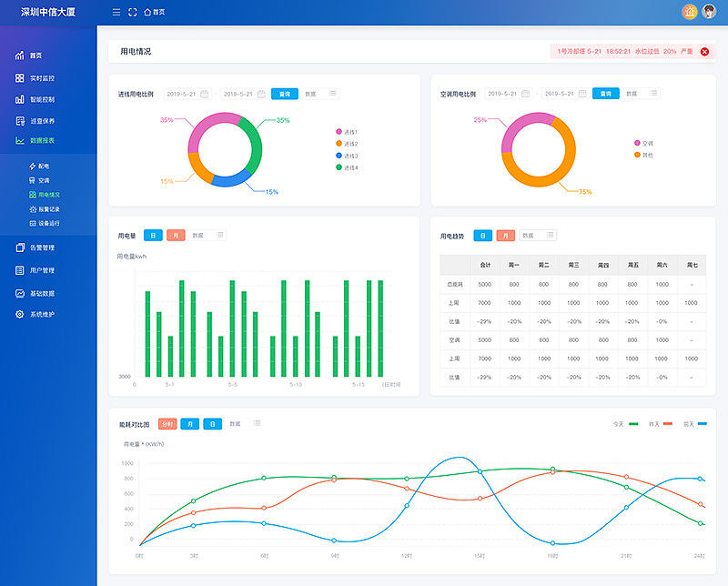The height and width of the screenshot is (586, 728).
Task: Toggle 昨天 red line legend
Action: [661, 424]
